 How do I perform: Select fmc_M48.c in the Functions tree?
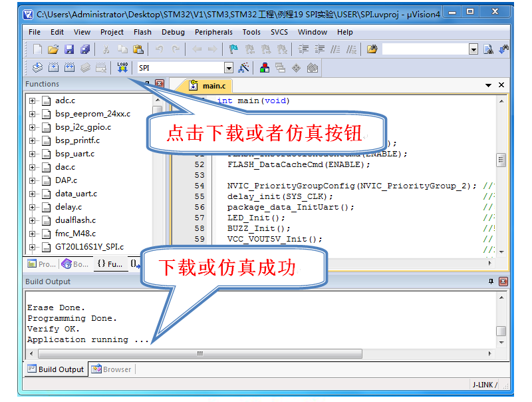(75, 234)
